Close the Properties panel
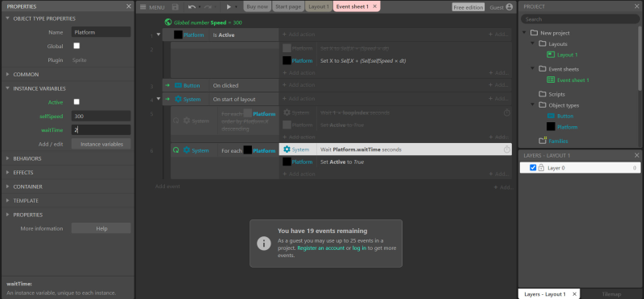Screen dimensions: 644x299 click(129, 6)
